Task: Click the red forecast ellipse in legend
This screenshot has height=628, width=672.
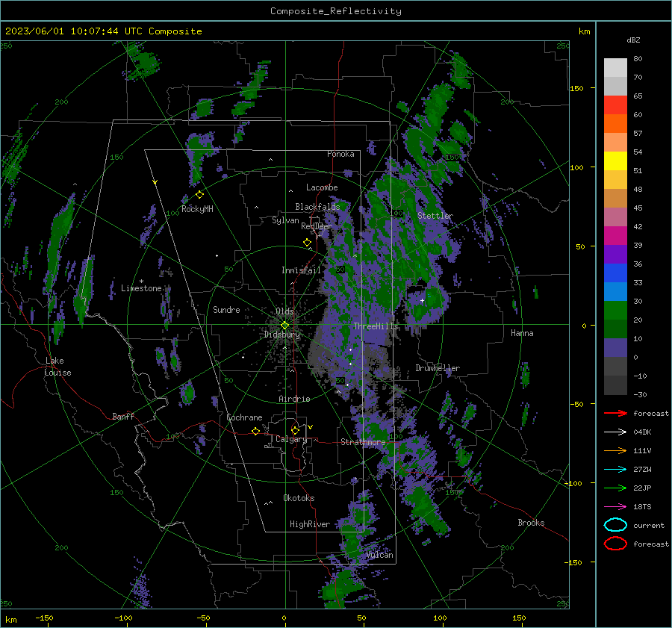Action: (x=615, y=544)
